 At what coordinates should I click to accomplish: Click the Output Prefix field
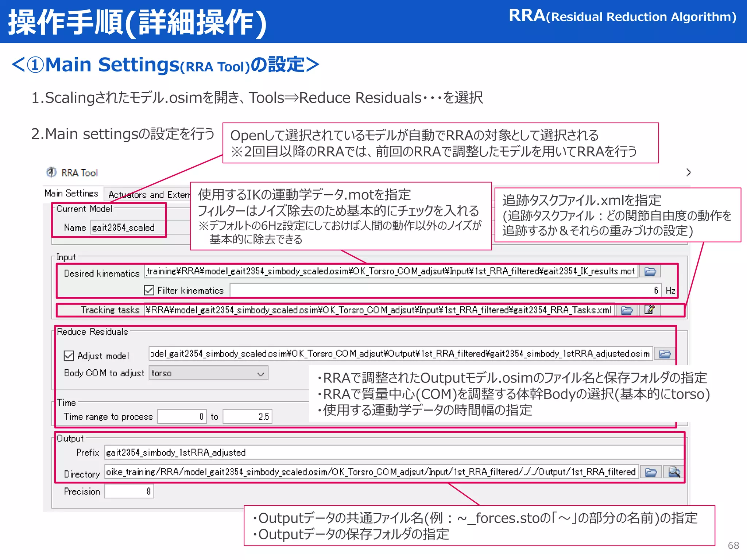point(394,452)
